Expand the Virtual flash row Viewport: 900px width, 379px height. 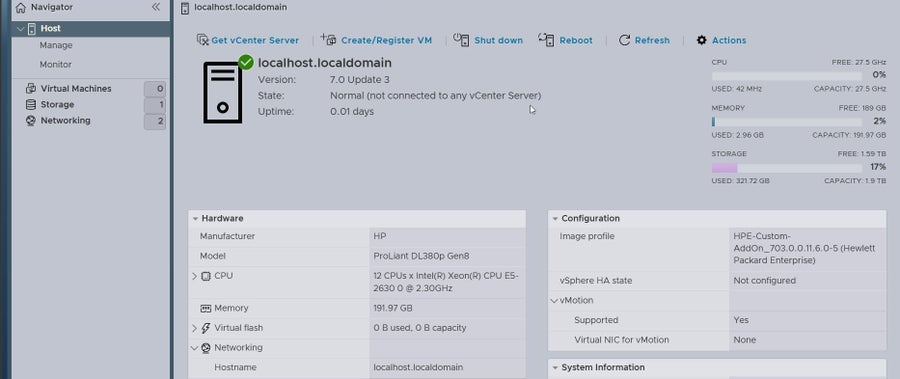point(195,328)
